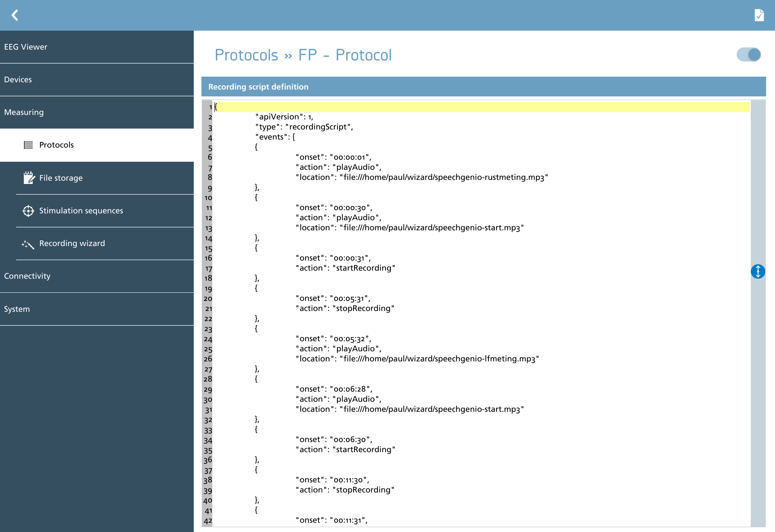Open the EEG Viewer section
775x532 pixels.
(x=97, y=47)
